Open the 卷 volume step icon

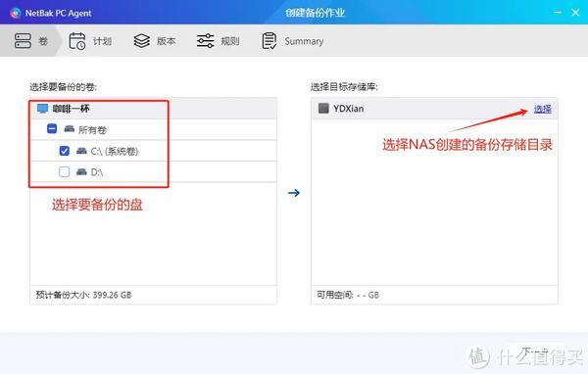pyautogui.click(x=23, y=41)
